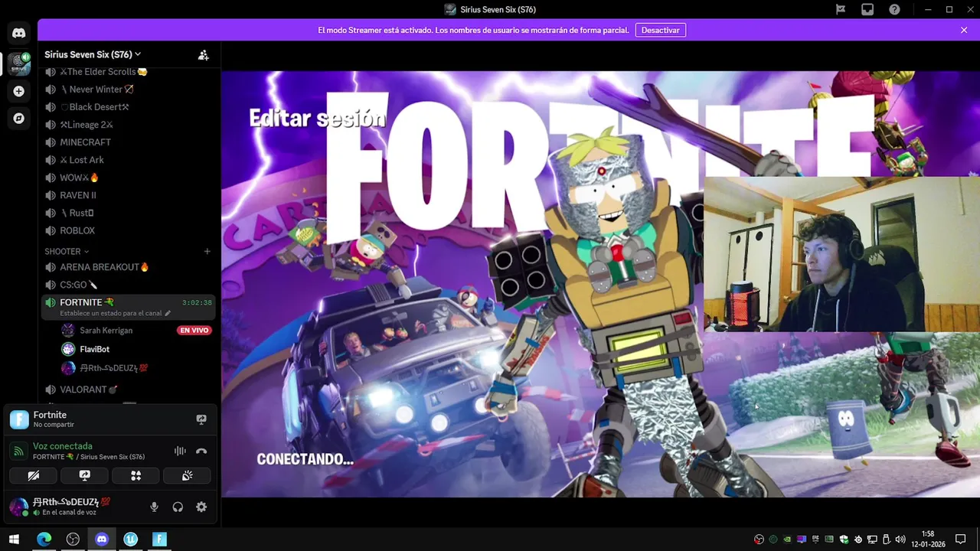Click the volume speaker tray icon
Image resolution: width=980 pixels, height=551 pixels.
(900, 540)
